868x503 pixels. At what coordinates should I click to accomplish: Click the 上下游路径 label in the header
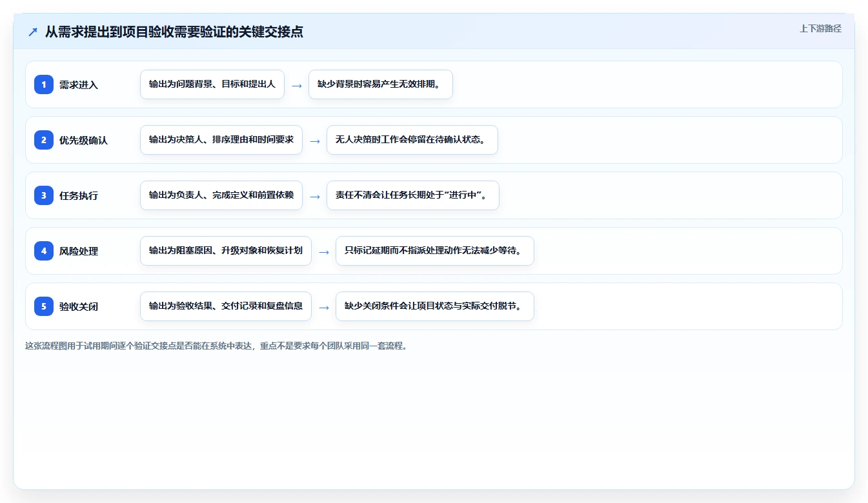(820, 28)
